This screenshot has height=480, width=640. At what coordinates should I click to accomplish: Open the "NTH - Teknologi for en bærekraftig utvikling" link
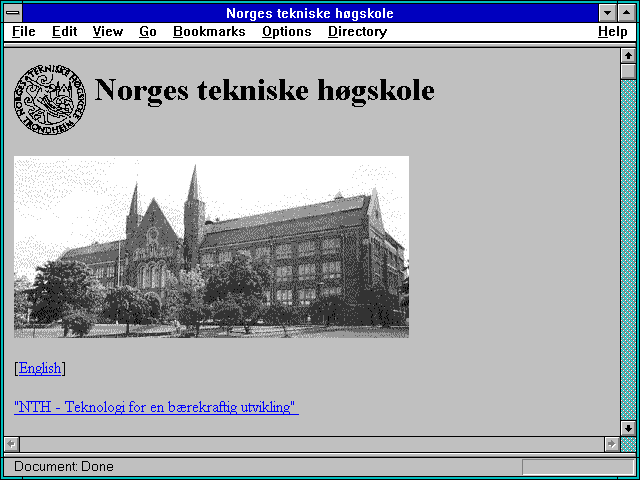point(156,407)
